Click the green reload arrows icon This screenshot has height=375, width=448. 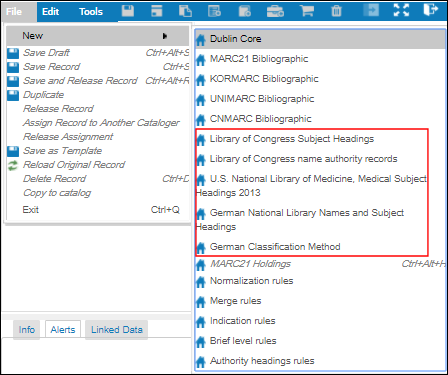pyautogui.click(x=13, y=165)
